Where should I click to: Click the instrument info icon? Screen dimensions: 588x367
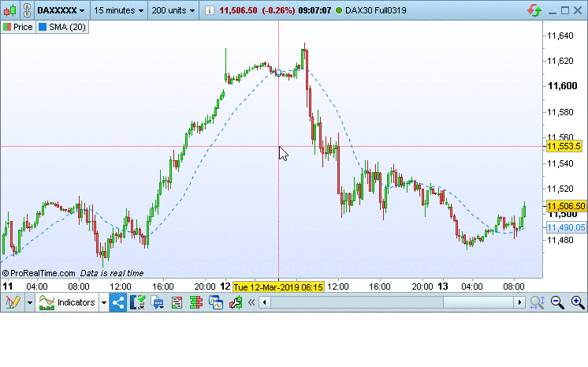pyautogui.click(x=209, y=11)
